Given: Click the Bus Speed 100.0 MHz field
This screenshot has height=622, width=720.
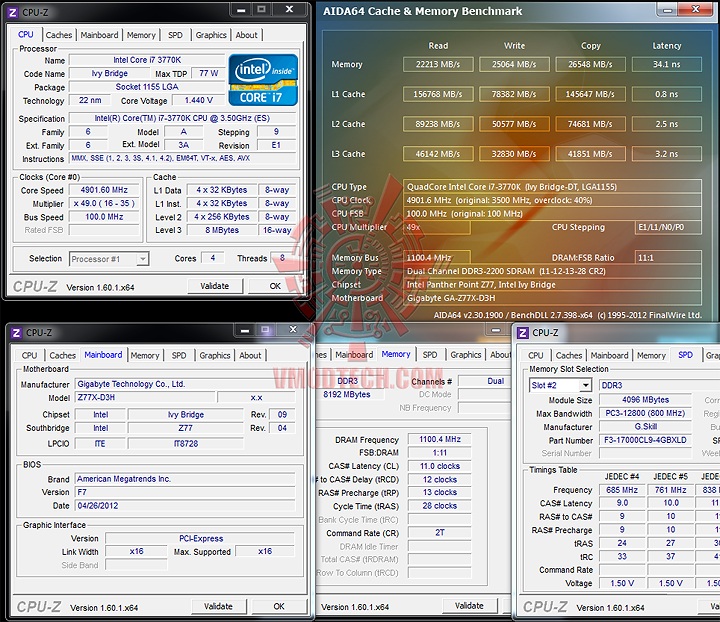Looking at the screenshot, I should click(104, 217).
